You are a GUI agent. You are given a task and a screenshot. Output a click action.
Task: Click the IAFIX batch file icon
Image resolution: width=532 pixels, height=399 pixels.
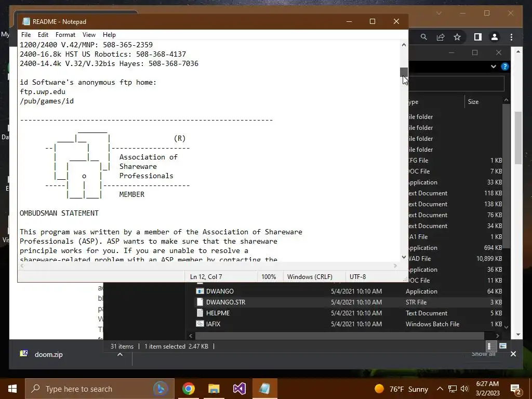(x=200, y=324)
